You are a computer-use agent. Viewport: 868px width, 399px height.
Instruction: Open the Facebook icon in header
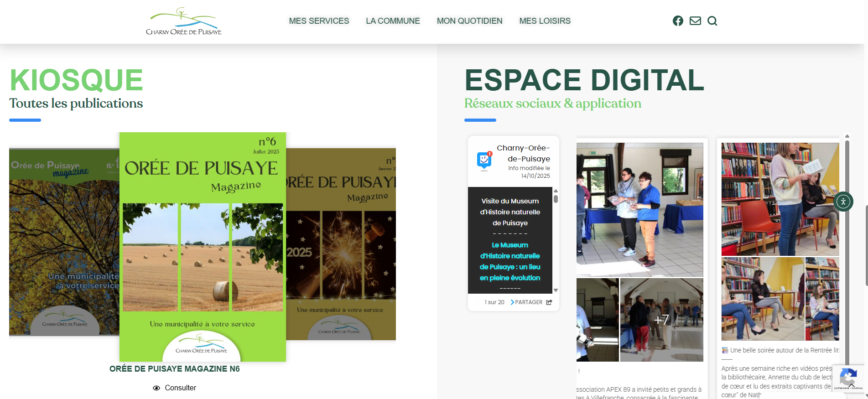pos(678,21)
